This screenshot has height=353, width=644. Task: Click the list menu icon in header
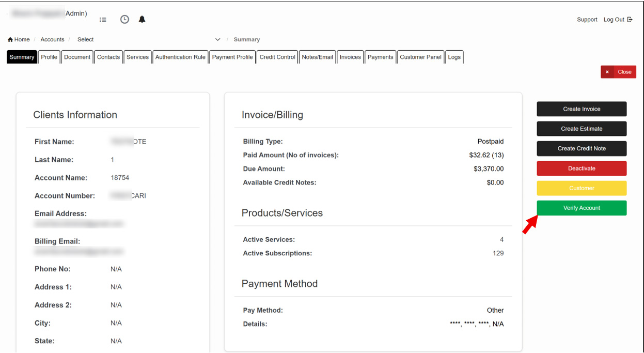pos(103,20)
